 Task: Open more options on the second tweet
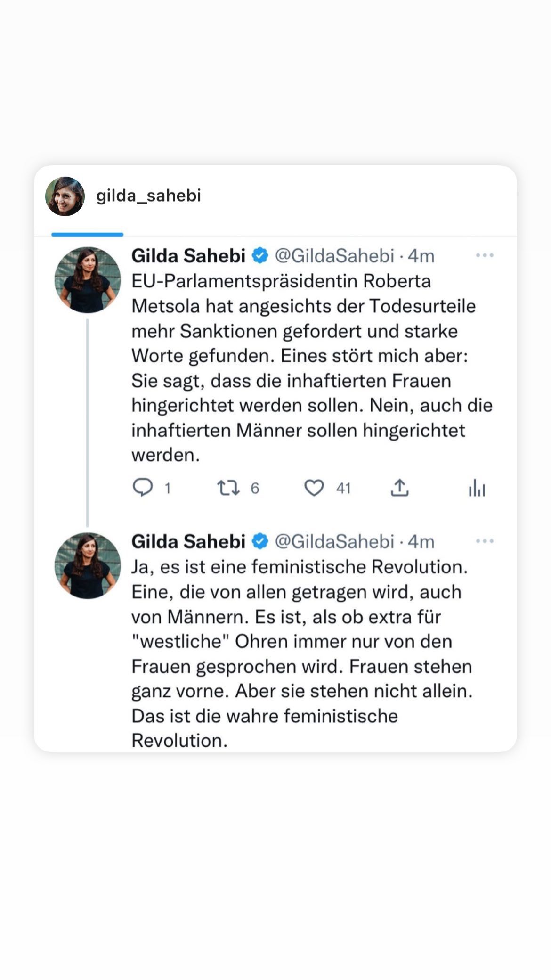tap(485, 541)
